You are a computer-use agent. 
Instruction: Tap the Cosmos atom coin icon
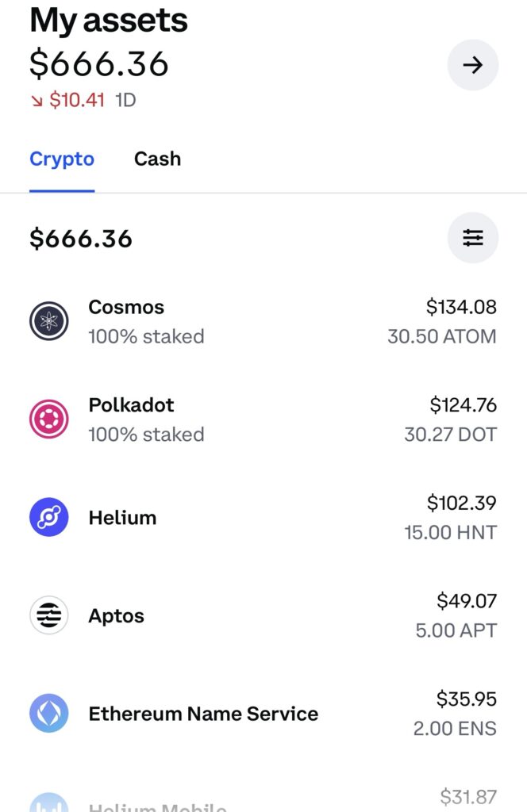pyautogui.click(x=48, y=321)
